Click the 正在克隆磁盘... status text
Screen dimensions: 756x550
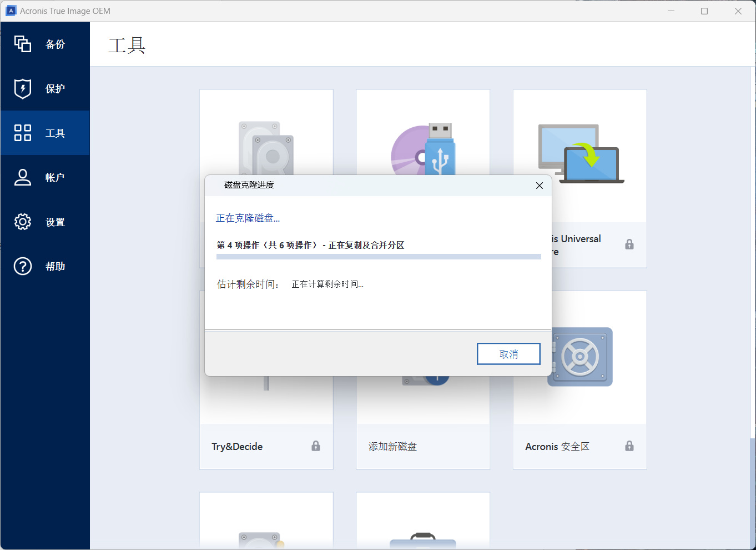[248, 218]
